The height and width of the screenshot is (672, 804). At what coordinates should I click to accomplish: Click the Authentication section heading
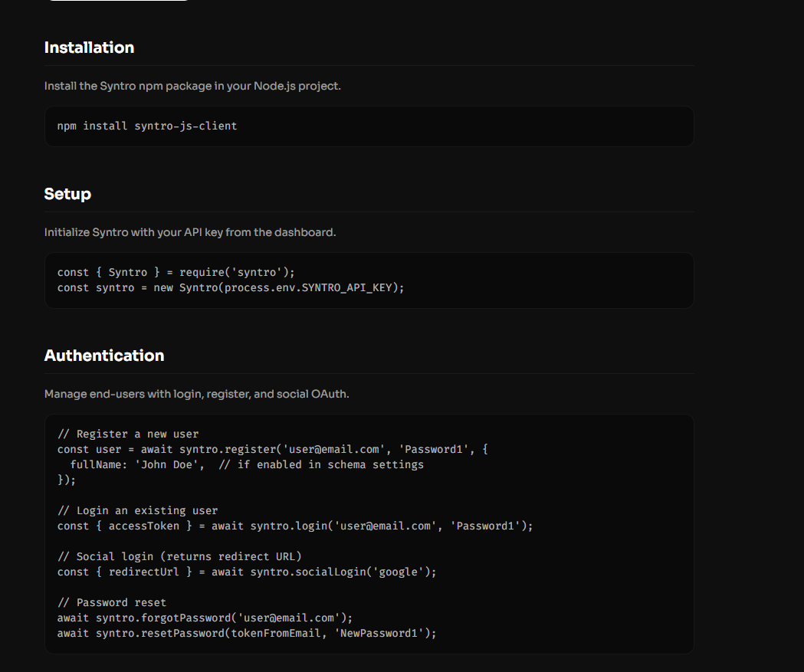coord(104,356)
